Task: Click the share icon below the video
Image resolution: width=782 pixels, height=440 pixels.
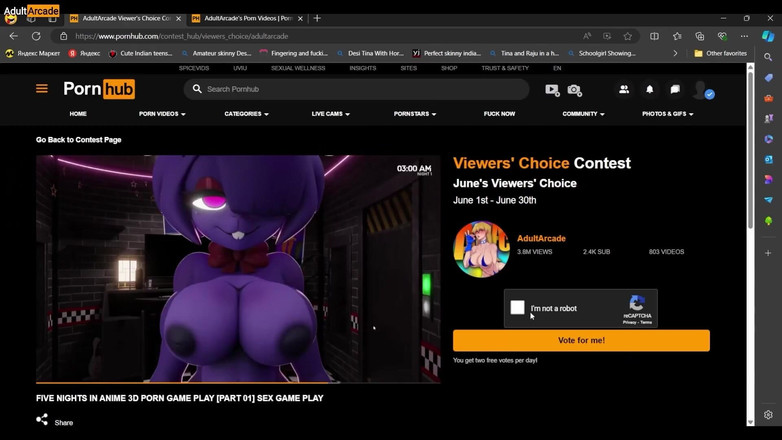Action: 42,421
